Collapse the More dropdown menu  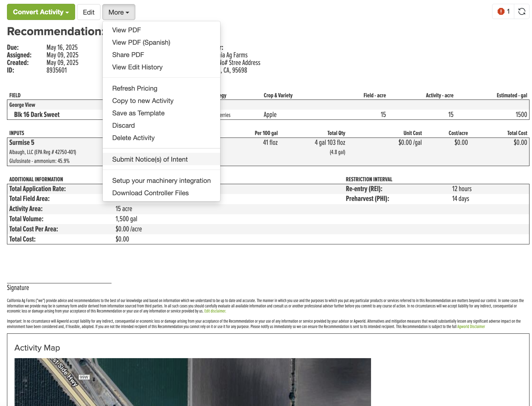click(119, 12)
